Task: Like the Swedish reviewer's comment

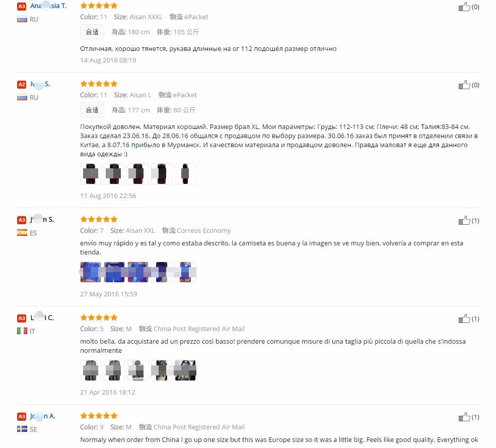Action: 464,417
